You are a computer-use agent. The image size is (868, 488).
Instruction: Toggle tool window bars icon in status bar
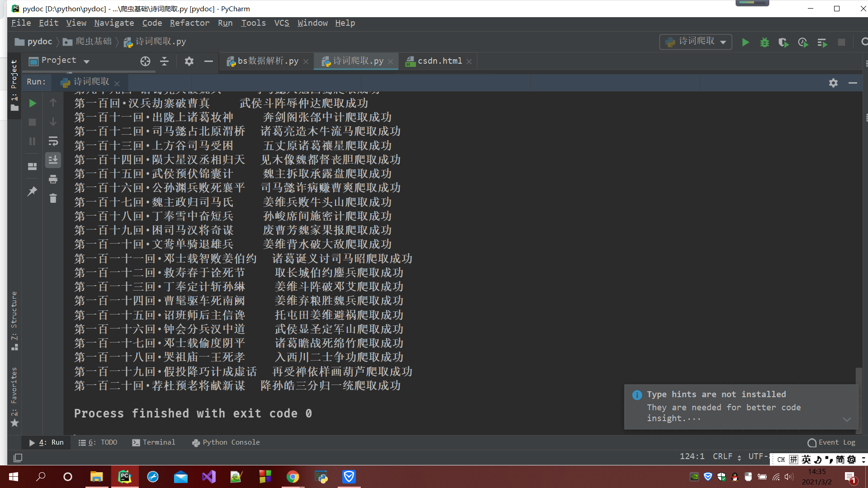tap(18, 458)
